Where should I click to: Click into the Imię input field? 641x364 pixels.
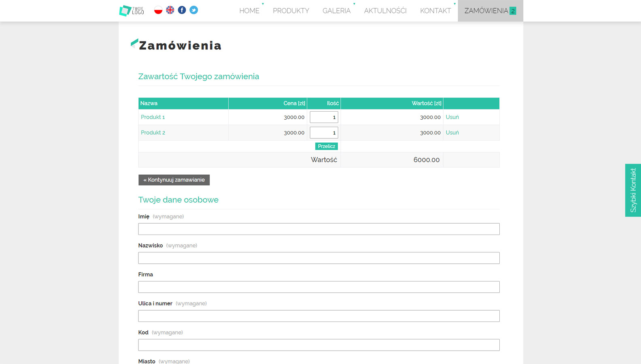coord(319,229)
